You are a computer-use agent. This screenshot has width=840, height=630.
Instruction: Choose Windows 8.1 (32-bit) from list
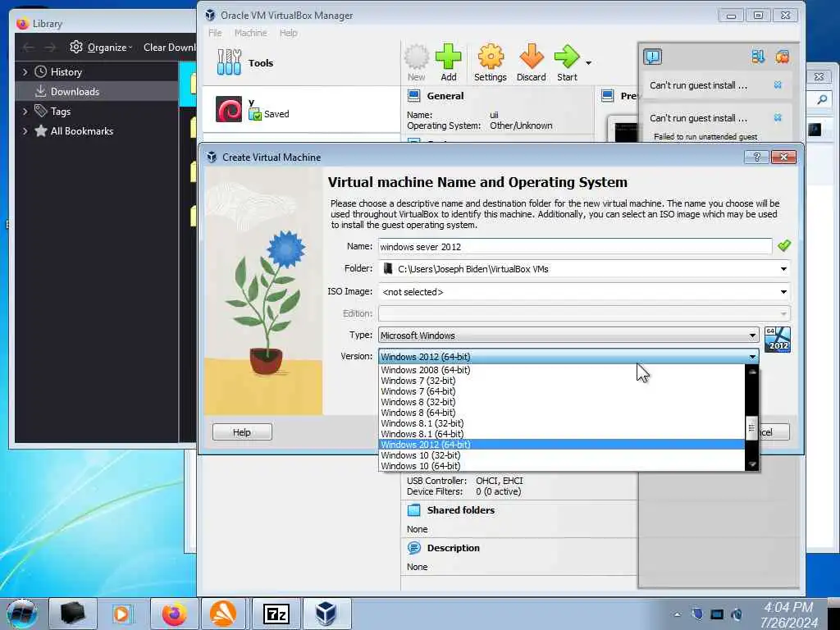click(561, 423)
